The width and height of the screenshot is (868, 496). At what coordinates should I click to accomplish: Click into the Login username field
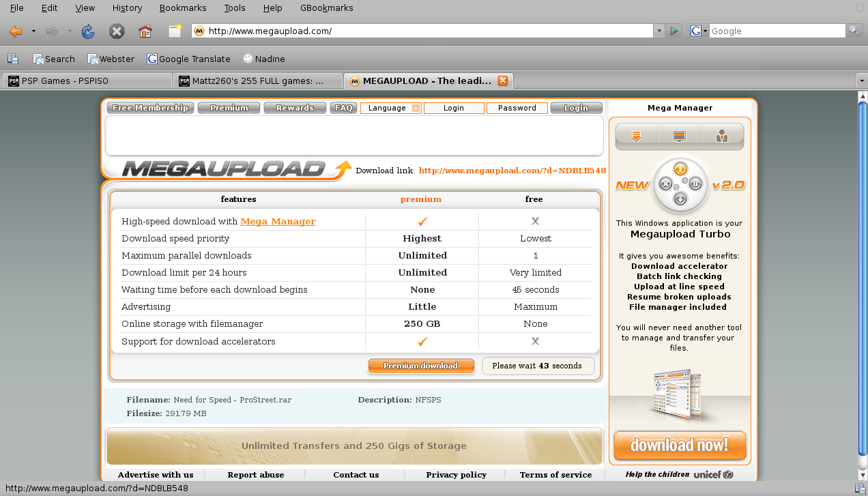pyautogui.click(x=454, y=108)
